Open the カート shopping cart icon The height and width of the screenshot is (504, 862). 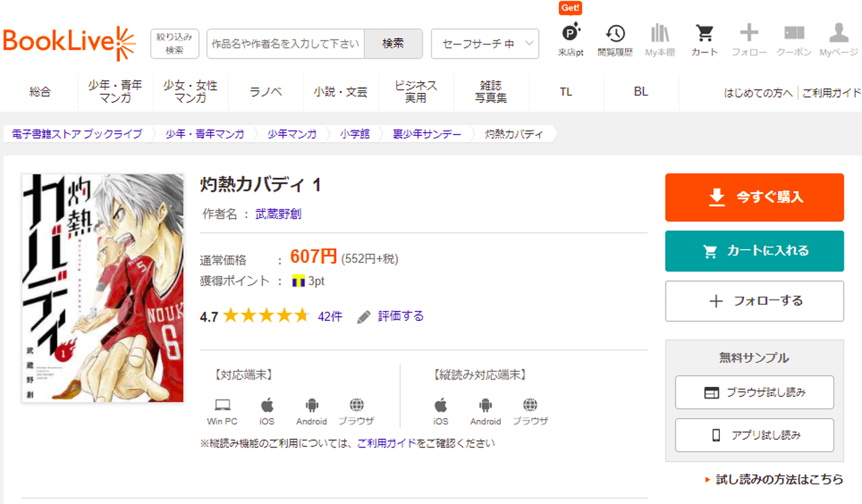pos(704,34)
